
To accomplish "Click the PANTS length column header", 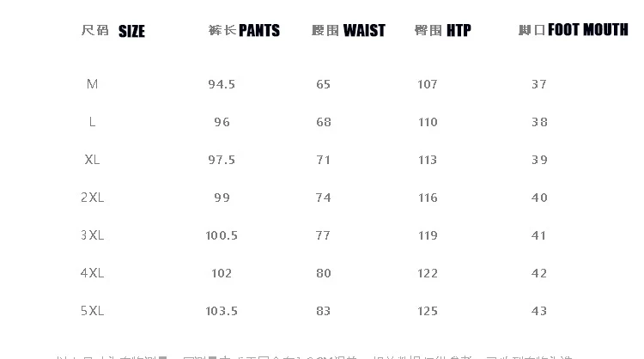I will 245,31.
